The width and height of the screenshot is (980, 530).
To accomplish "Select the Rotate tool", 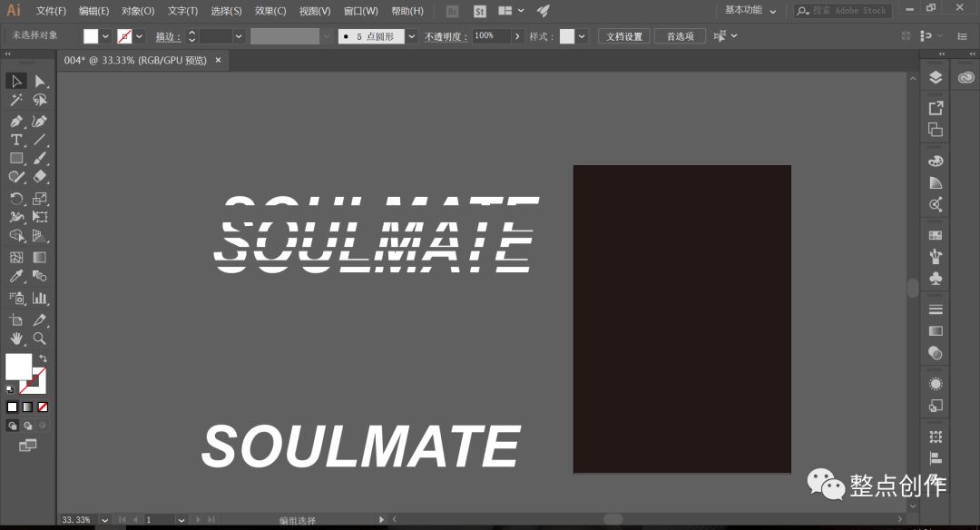I will click(x=16, y=199).
